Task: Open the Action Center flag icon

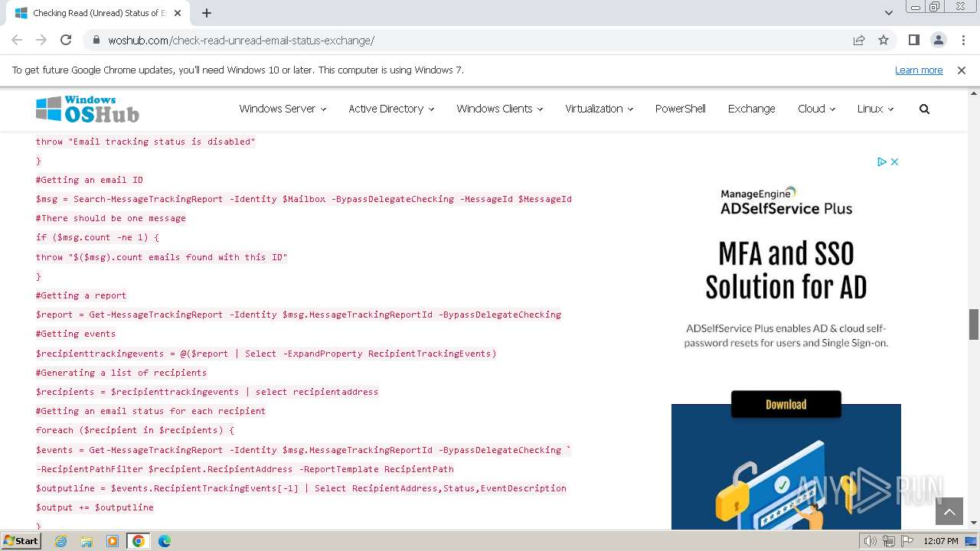Action: pyautogui.click(x=907, y=541)
